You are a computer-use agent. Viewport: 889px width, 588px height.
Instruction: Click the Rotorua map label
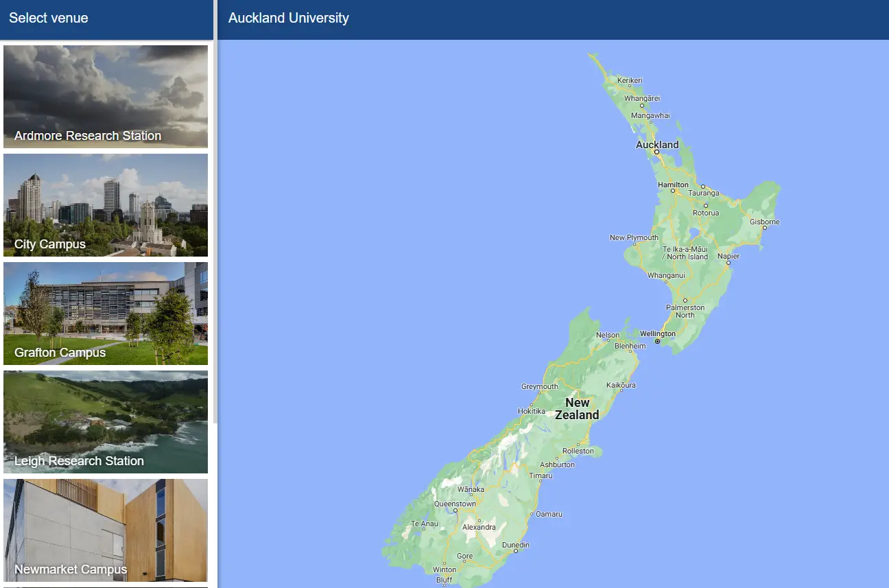tap(706, 213)
